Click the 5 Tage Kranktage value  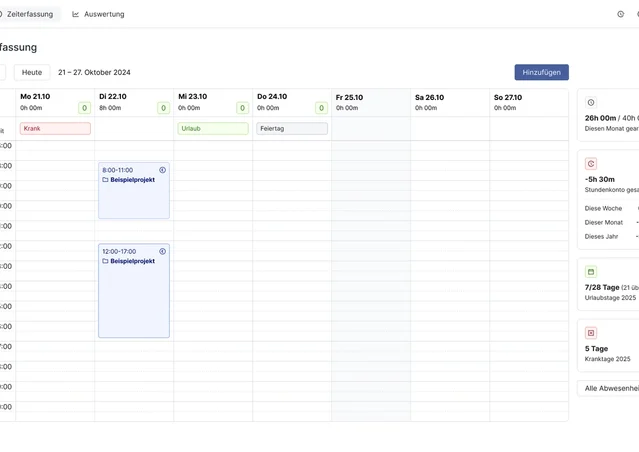(x=596, y=349)
